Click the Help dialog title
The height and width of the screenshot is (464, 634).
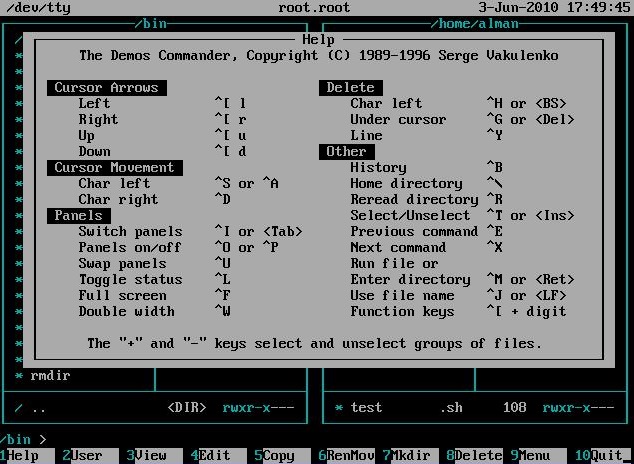click(x=318, y=40)
